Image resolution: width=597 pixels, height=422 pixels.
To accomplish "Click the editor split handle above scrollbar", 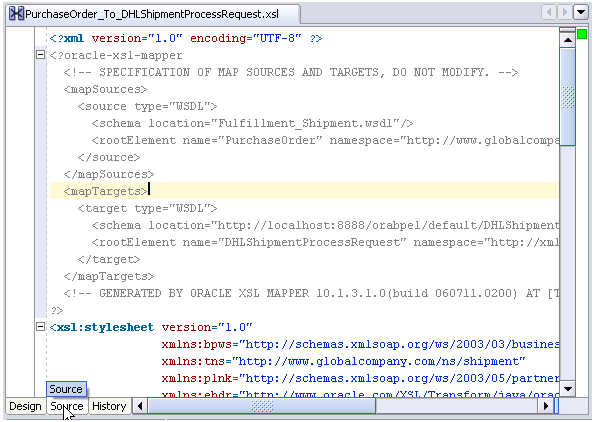I will pyautogui.click(x=567, y=29).
